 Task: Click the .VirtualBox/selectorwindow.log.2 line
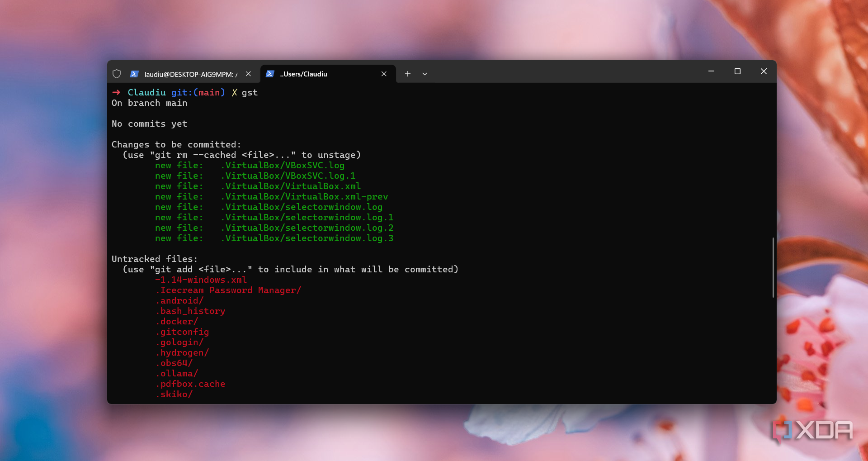point(274,228)
